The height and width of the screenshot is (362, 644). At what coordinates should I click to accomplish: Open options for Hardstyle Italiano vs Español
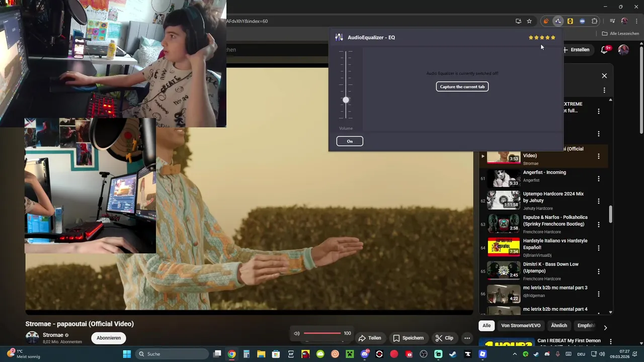599,248
